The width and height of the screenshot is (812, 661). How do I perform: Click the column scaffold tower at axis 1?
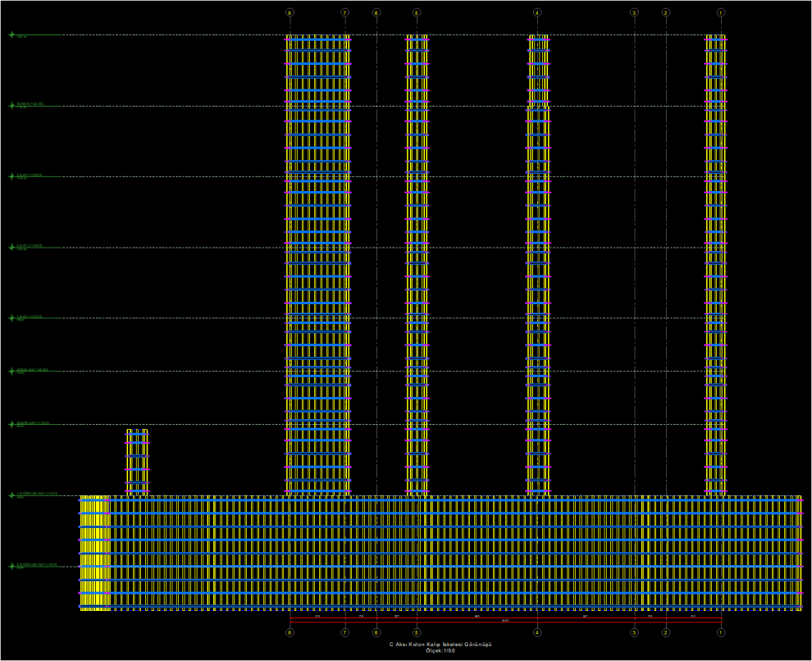click(x=716, y=262)
